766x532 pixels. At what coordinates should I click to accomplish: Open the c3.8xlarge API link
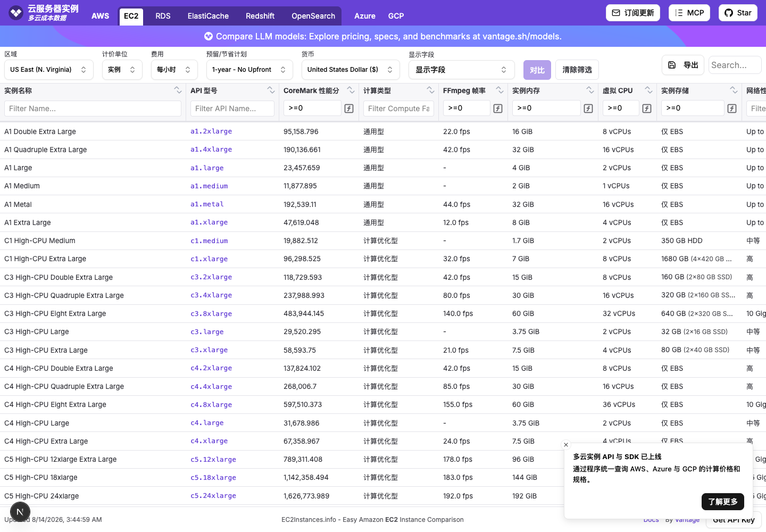211,314
